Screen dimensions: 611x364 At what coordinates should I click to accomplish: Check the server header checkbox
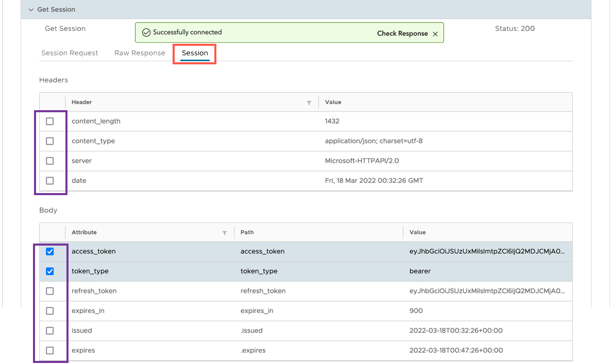[50, 161]
